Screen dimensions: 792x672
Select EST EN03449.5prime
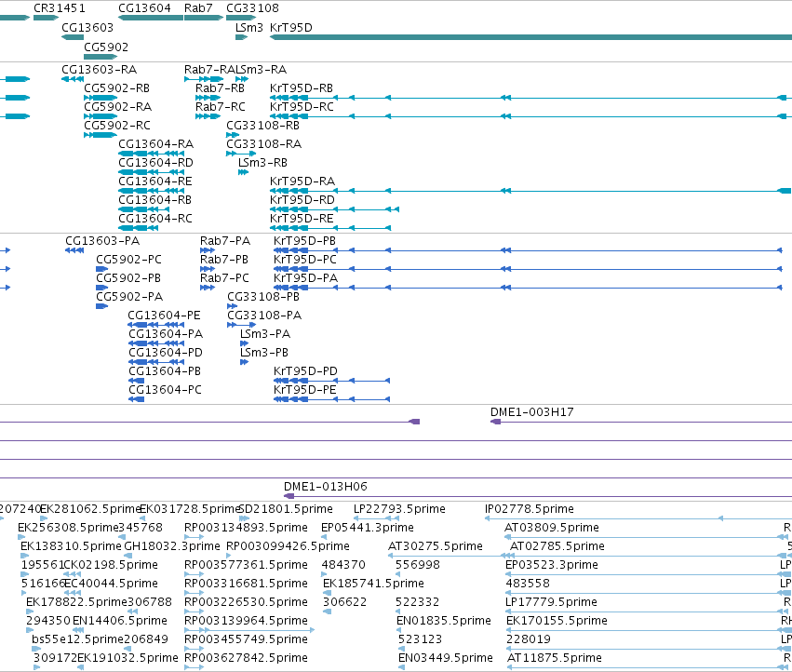coord(446,658)
